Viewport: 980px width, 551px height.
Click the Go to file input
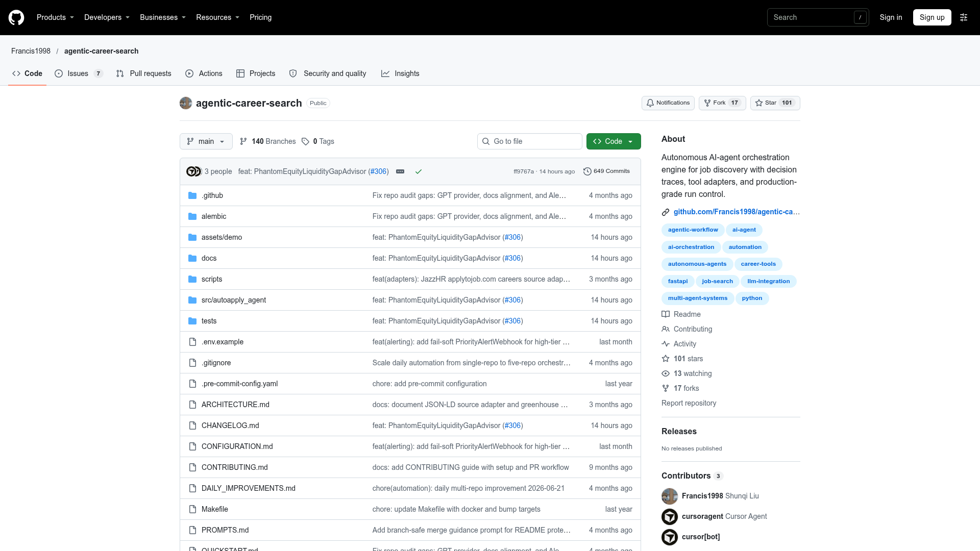point(530,141)
